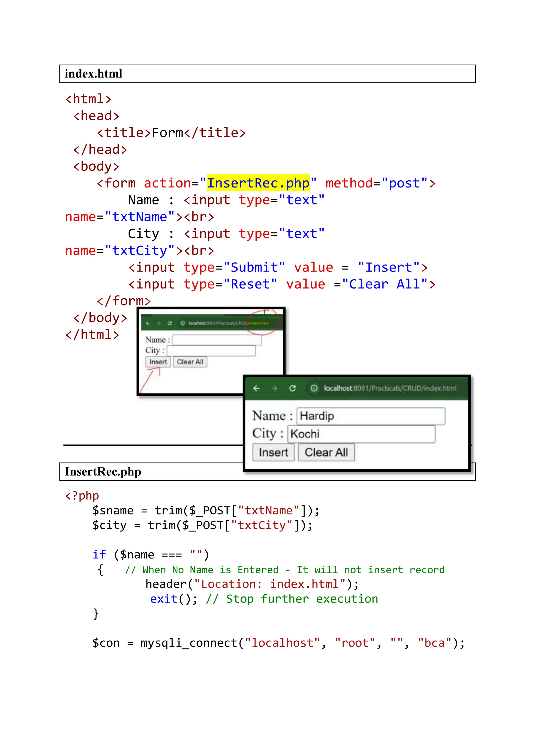Viewport: 535px width, 756px height.
Task: Click forward arrow in small browser screenshot
Action: click(x=159, y=323)
